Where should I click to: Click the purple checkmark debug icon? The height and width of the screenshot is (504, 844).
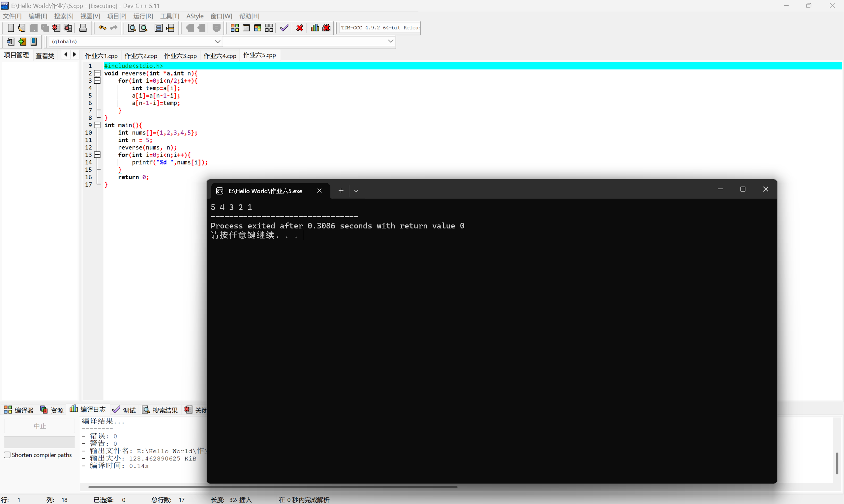pyautogui.click(x=284, y=28)
